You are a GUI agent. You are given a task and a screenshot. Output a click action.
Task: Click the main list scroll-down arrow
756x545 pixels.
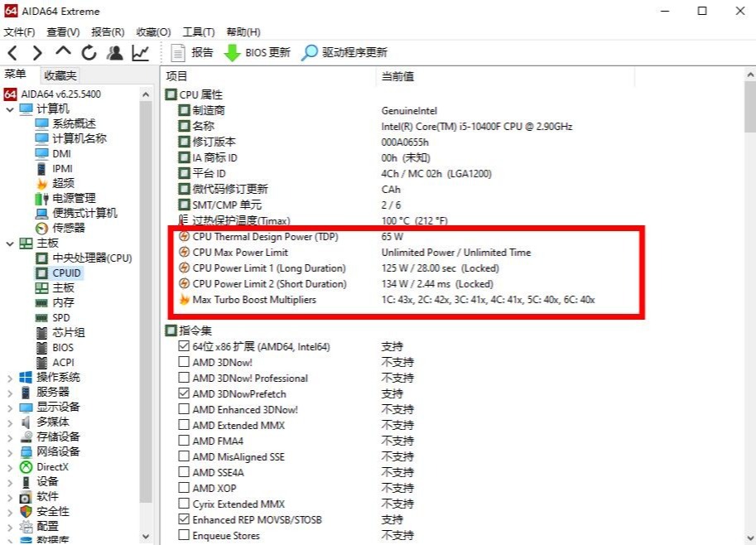click(x=750, y=537)
